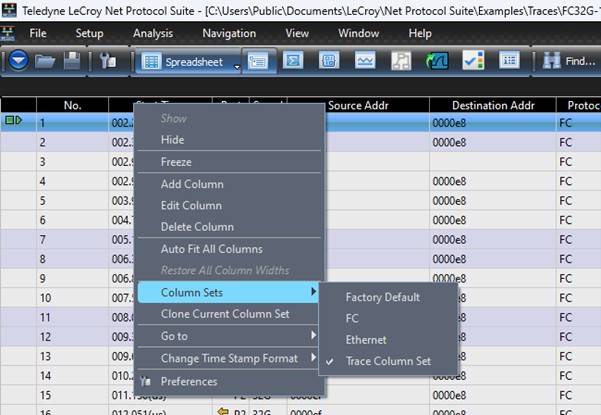Expand Change Time Stamp Format submenu
601x415 pixels.
(228, 358)
